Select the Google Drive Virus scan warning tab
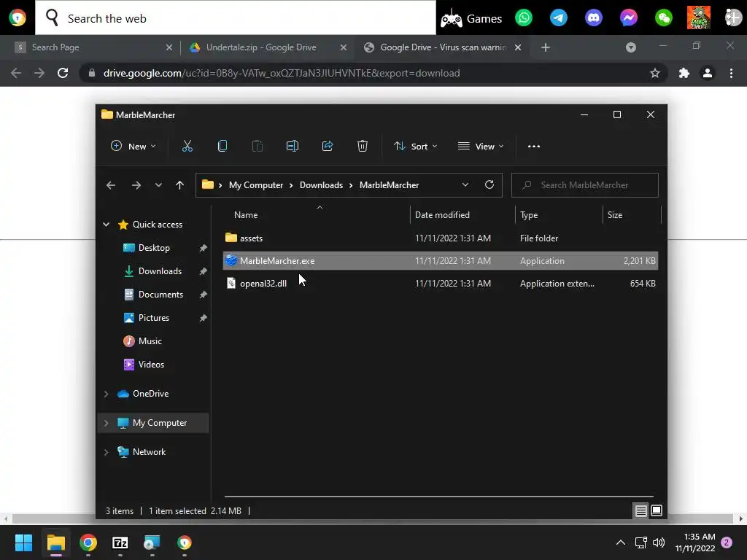747x560 pixels. coord(441,47)
